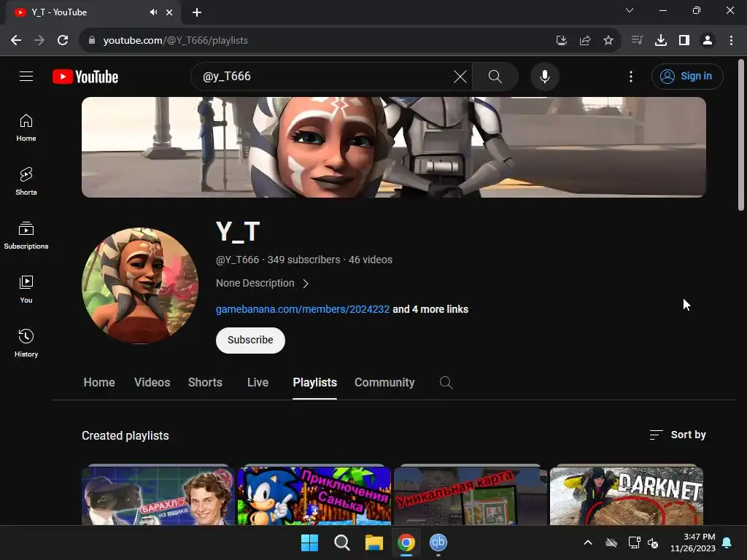Click the page vertical scrollbar
The width and height of the screenshot is (747, 560).
point(741,135)
